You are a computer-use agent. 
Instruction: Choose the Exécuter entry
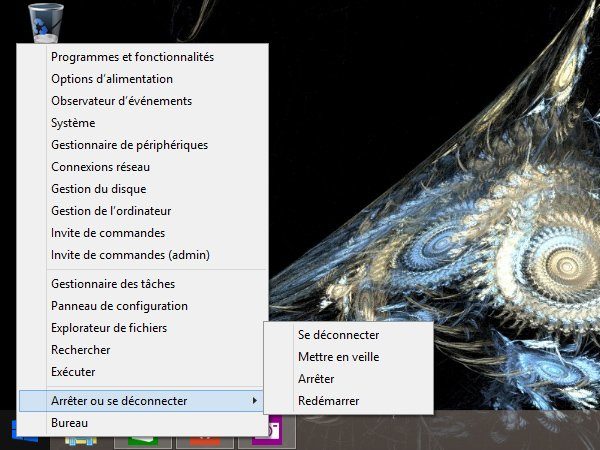tap(142, 372)
